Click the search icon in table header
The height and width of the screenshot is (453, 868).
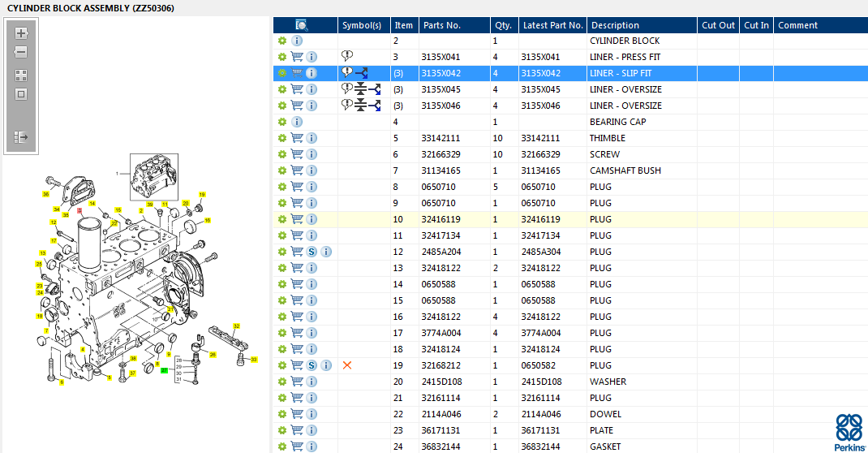pos(301,25)
